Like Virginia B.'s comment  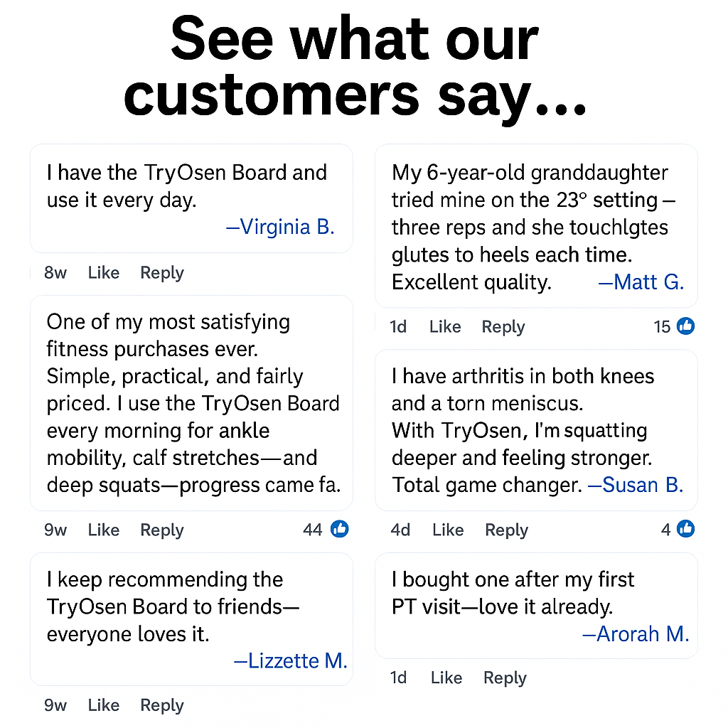click(x=104, y=273)
